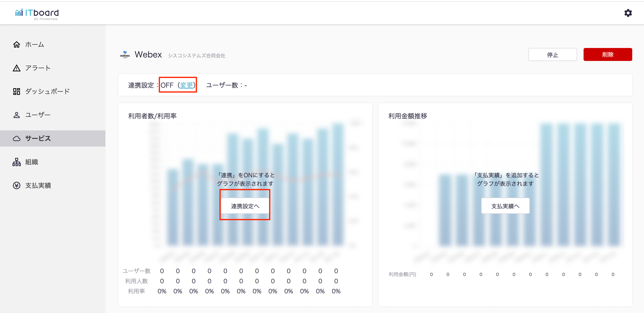This screenshot has height=313, width=644.
Task: Click the home icon in sidebar
Action: 16,44
